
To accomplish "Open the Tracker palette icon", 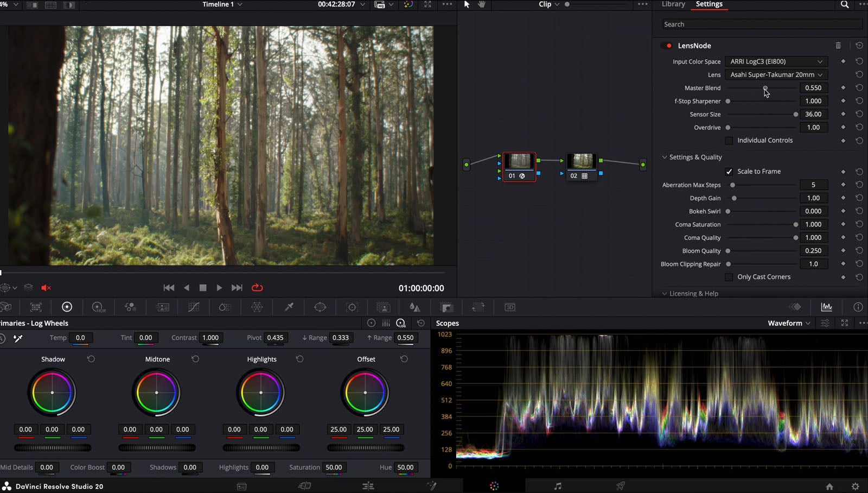I will point(352,307).
